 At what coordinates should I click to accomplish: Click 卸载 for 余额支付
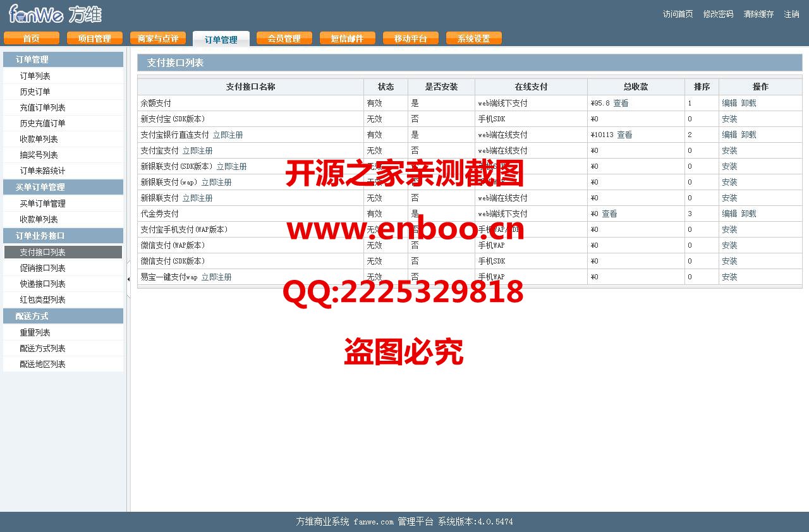(x=748, y=103)
